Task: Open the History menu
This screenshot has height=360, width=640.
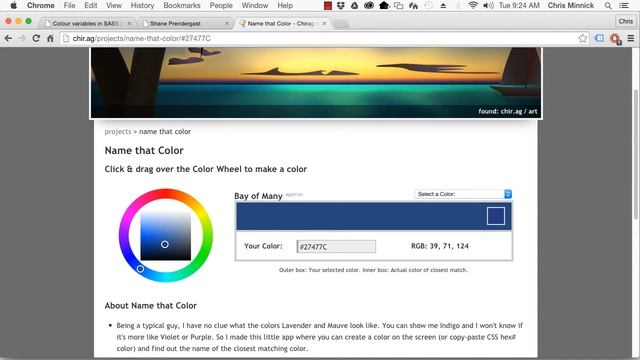Action: click(142, 5)
